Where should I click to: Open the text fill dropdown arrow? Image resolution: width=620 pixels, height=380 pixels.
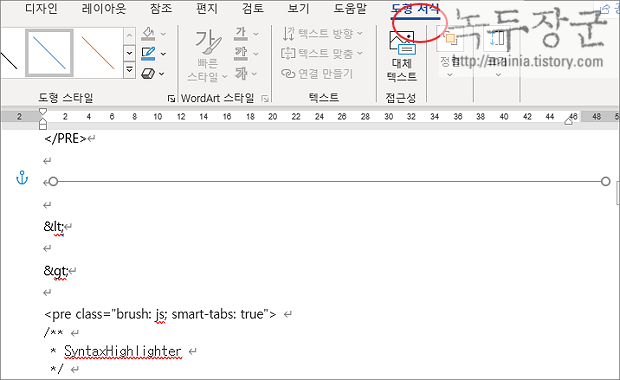pos(256,34)
